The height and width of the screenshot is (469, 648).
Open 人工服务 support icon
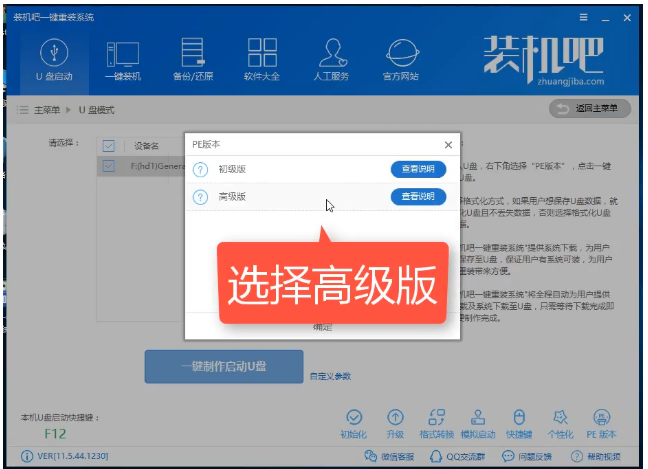tap(332, 55)
